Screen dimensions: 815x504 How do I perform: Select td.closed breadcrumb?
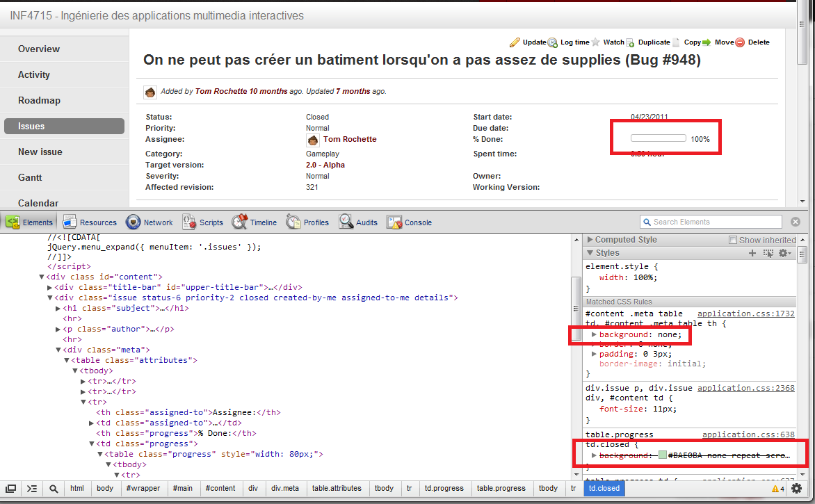pyautogui.click(x=604, y=489)
